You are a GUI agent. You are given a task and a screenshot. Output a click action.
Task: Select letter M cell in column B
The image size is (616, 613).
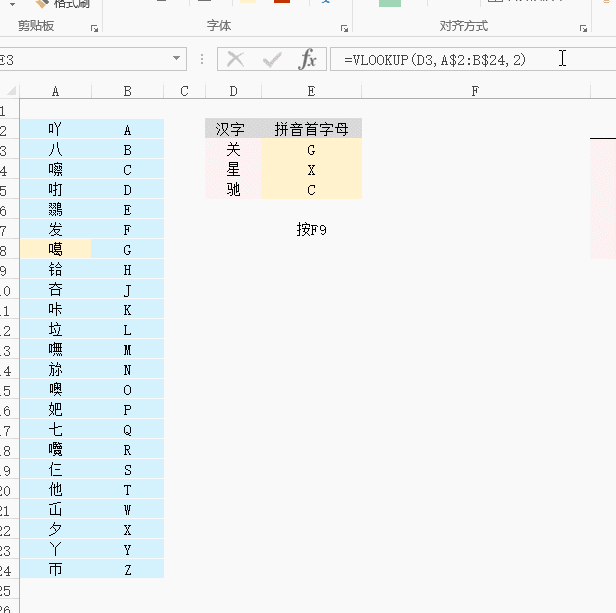127,349
